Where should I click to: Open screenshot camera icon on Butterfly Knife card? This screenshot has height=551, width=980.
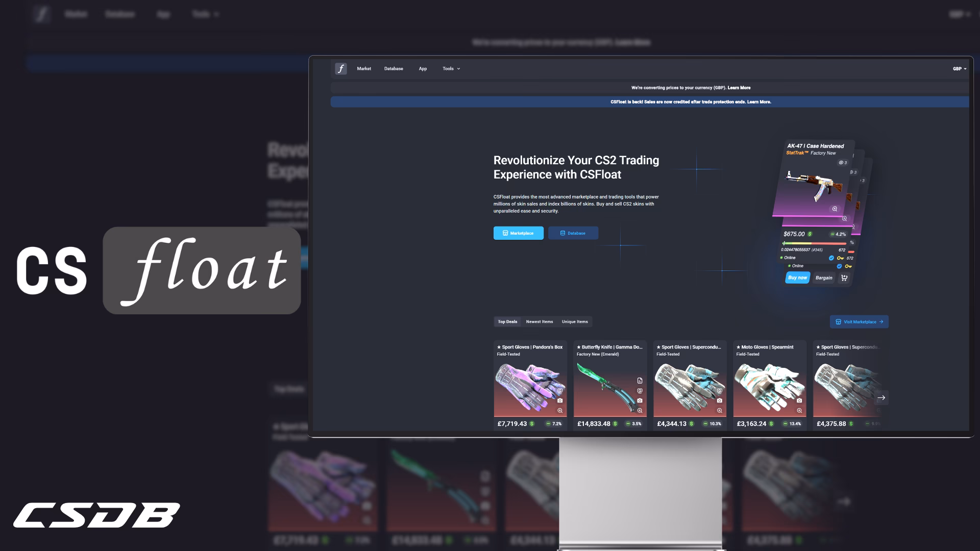point(640,400)
